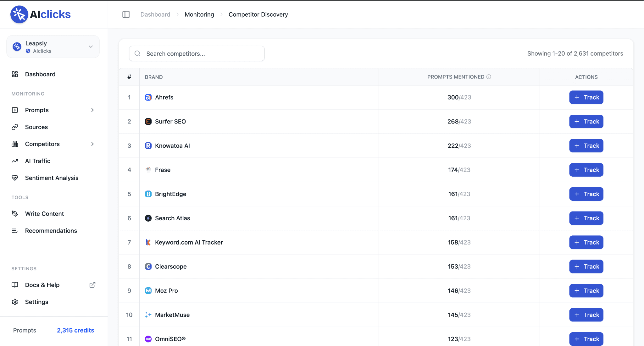Click the Settings gear icon in sidebar

coord(15,302)
